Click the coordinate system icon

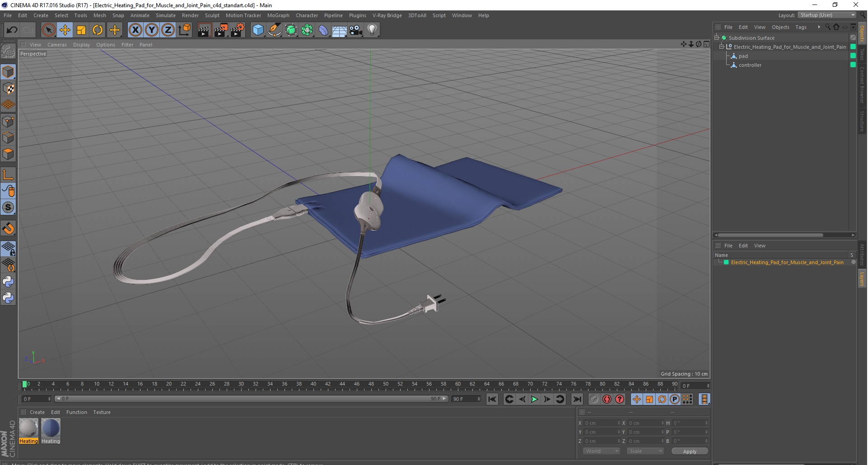184,30
